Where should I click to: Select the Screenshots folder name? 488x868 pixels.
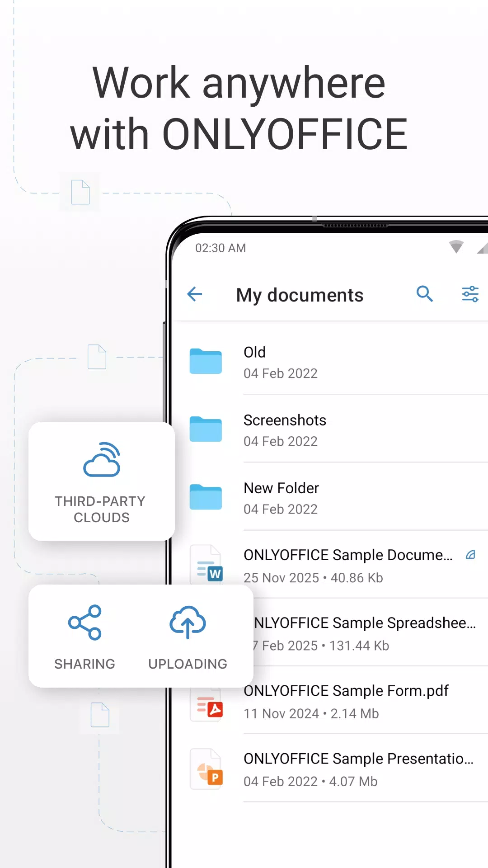[285, 420]
